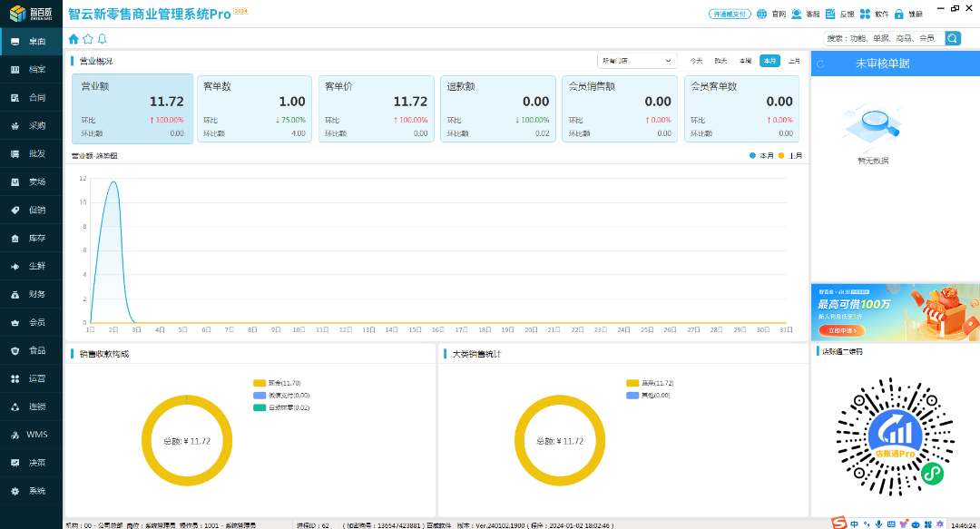Toggle the 本月 series in chart legend
980x529 pixels.
pyautogui.click(x=761, y=156)
